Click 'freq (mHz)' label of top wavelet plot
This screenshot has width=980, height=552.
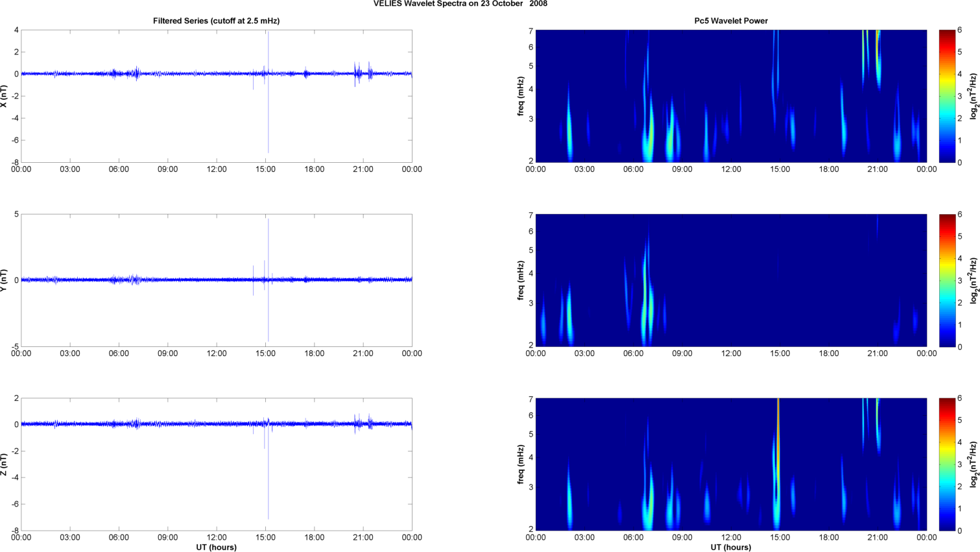coord(521,96)
